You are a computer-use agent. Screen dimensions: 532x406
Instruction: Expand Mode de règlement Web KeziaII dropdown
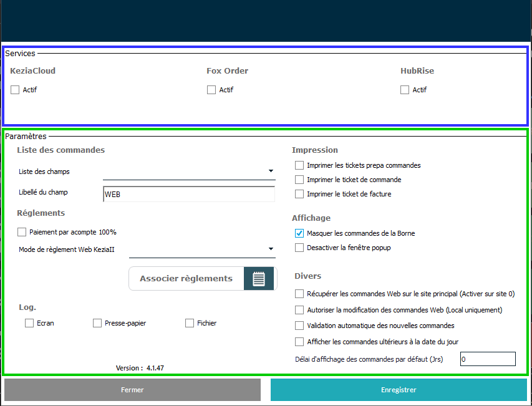coord(271,249)
